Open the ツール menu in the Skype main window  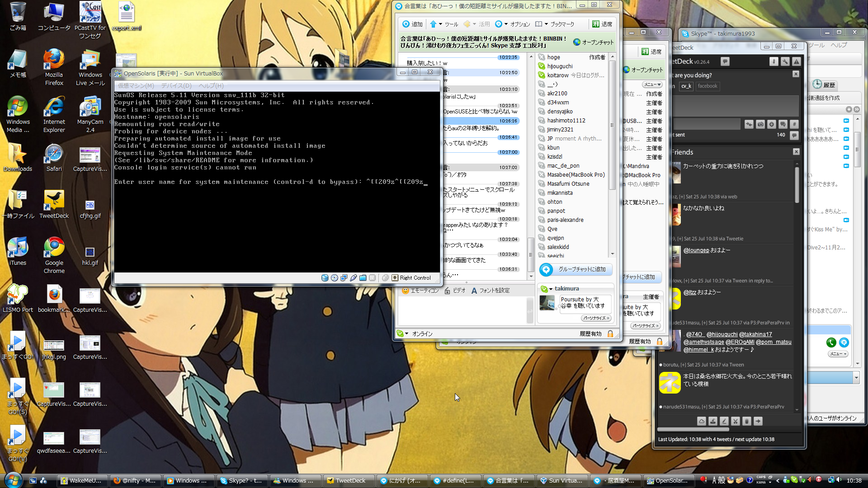816,45
